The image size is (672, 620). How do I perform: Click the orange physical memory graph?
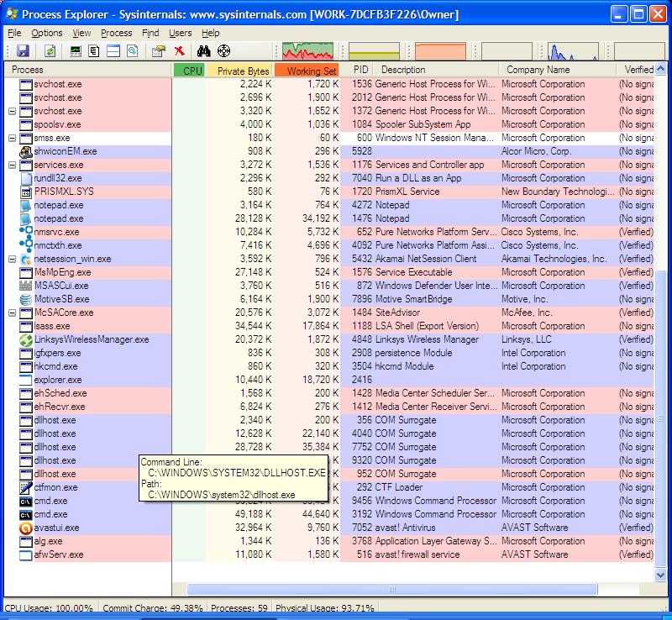tap(440, 51)
